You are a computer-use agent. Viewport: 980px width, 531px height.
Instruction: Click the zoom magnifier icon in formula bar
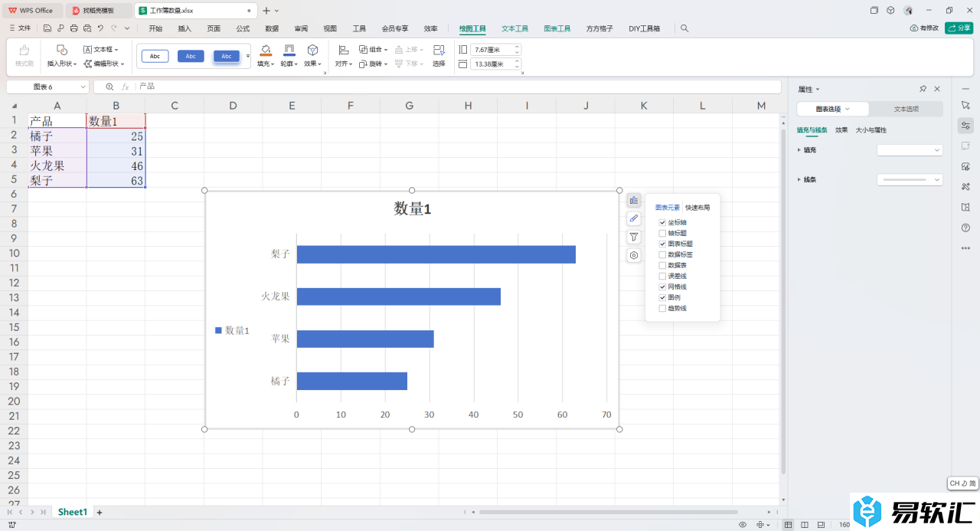(x=109, y=87)
